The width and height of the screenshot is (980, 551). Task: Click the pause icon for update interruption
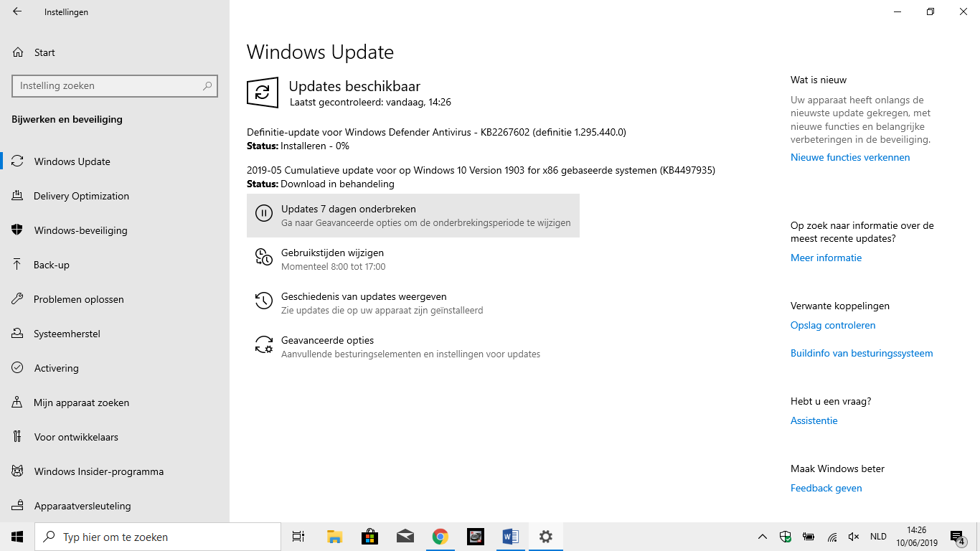point(264,213)
